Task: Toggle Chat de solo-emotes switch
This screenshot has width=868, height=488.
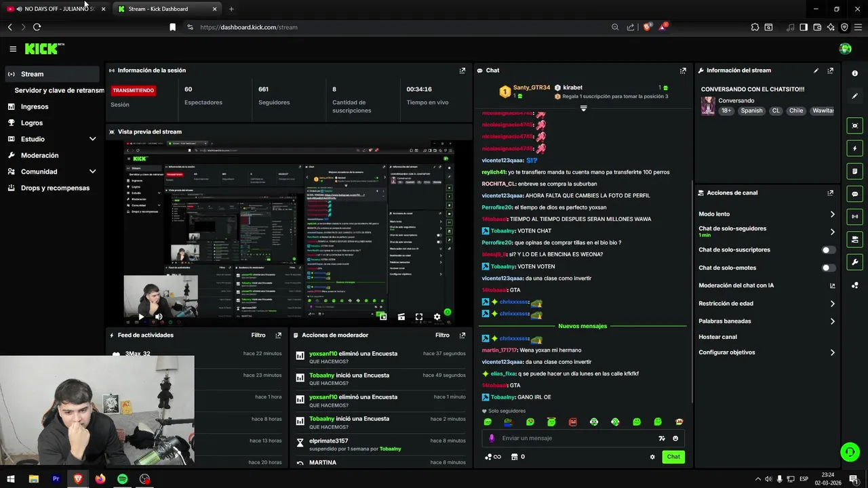Action: click(828, 268)
